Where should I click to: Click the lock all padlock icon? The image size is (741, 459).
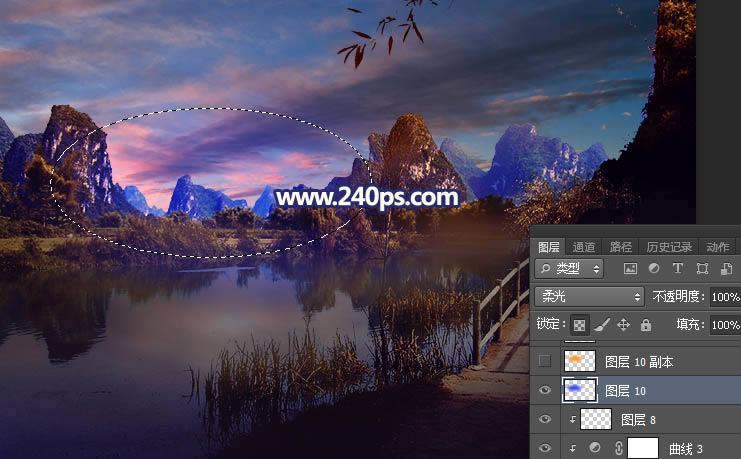tap(645, 325)
